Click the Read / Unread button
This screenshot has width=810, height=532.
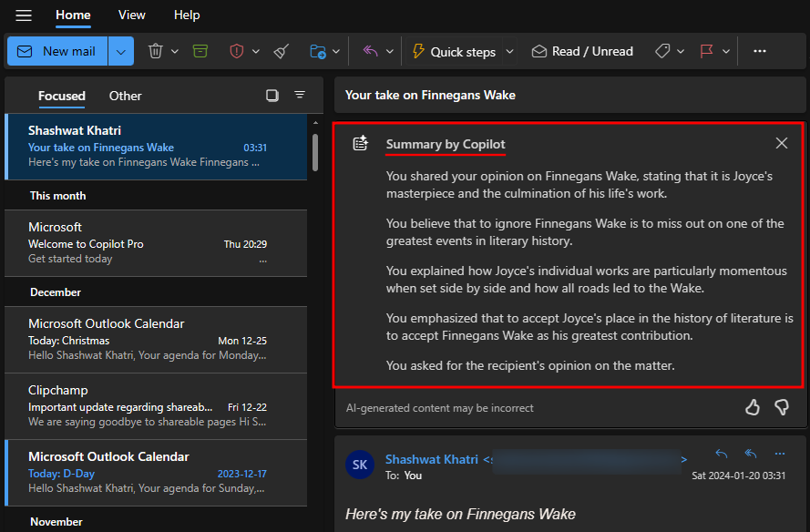point(582,51)
